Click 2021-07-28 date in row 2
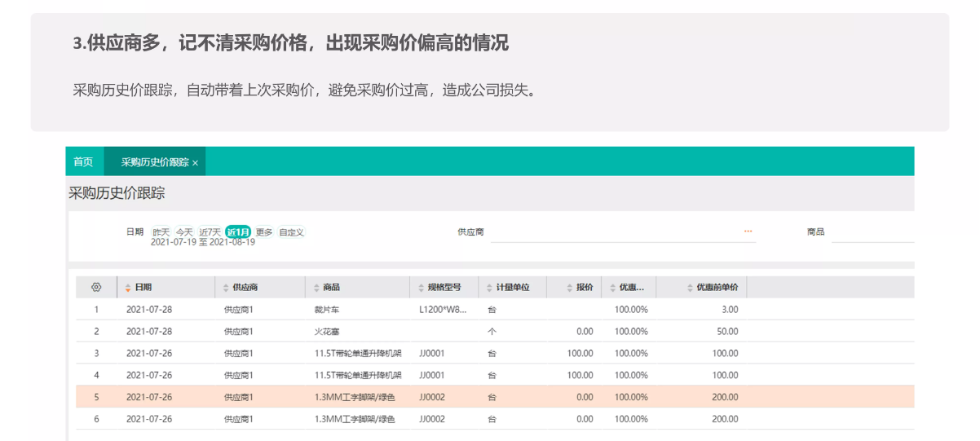980x441 pixels. 149,332
